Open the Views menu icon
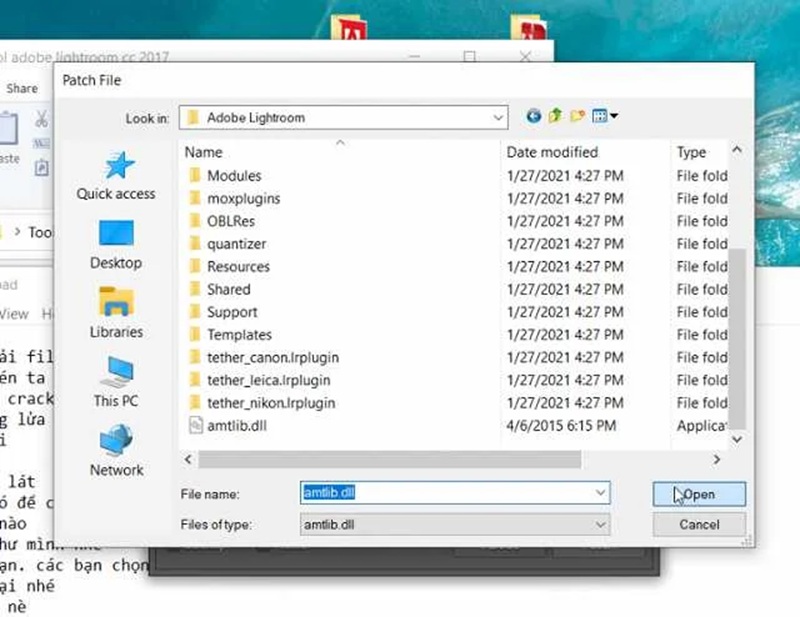The image size is (800, 617). pyautogui.click(x=602, y=115)
